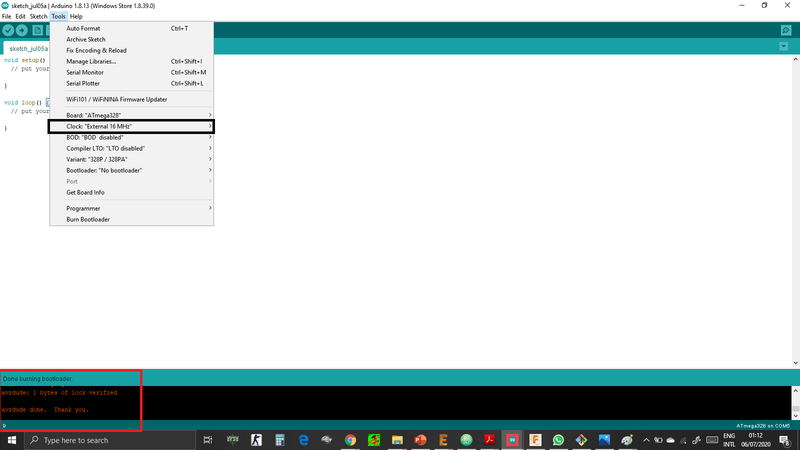Screen dimensions: 800x450
Task: Click "Done burning bootloader." status message
Action: point(38,379)
